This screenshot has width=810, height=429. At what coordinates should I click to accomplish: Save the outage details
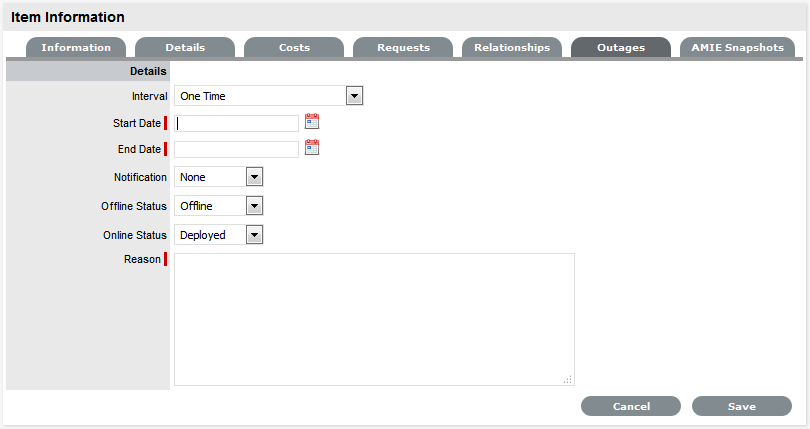[x=742, y=406]
